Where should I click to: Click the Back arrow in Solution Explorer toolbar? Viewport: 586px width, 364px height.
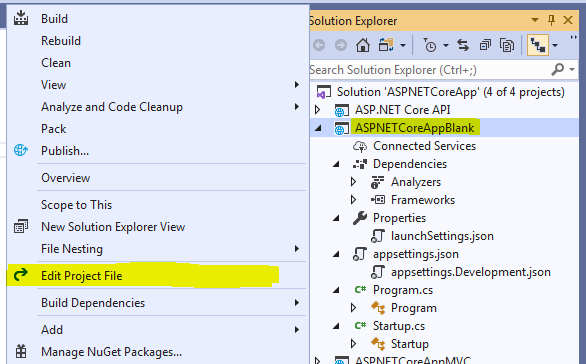pos(319,45)
